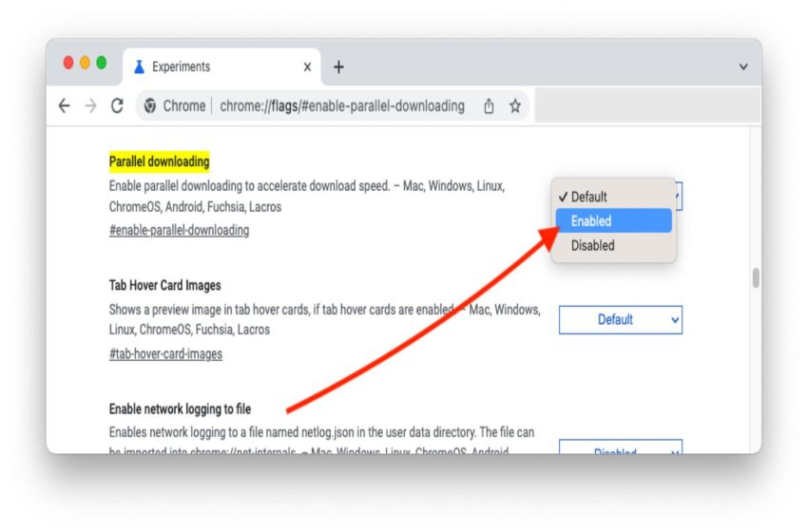Minimize the window with yellow button
This screenshot has height=532, width=808.
tap(85, 63)
